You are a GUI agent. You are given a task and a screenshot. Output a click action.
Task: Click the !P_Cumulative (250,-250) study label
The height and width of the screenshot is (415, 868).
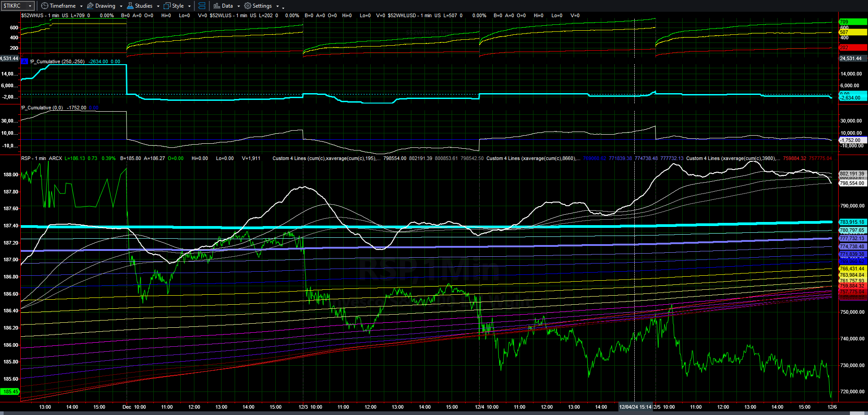57,61
